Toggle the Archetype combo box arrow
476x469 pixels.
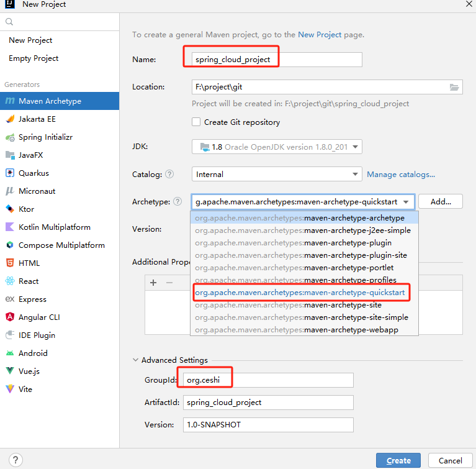click(406, 202)
